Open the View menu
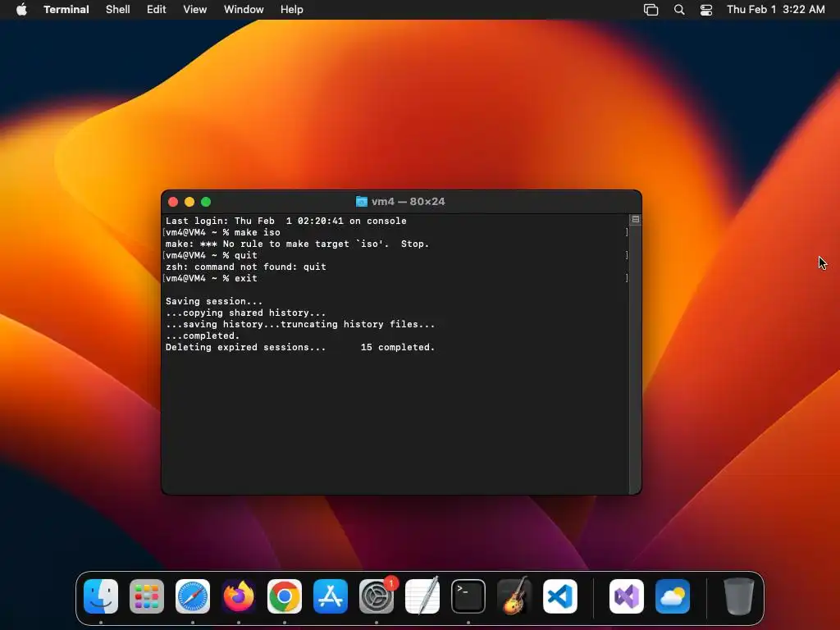The width and height of the screenshot is (840, 630). (195, 10)
